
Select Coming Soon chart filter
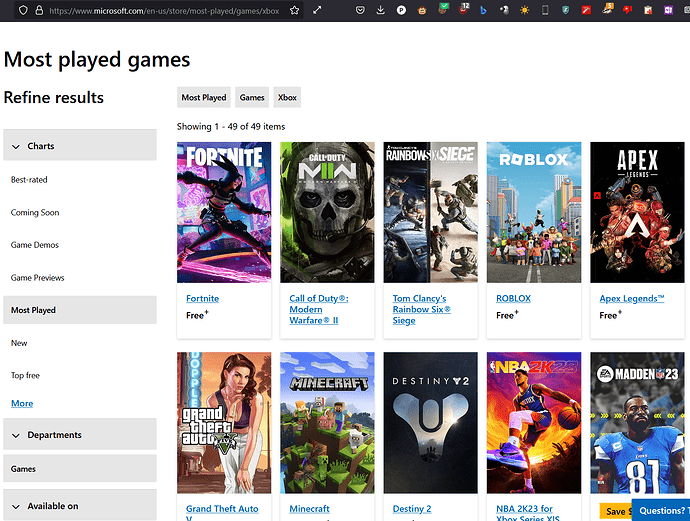coord(35,212)
